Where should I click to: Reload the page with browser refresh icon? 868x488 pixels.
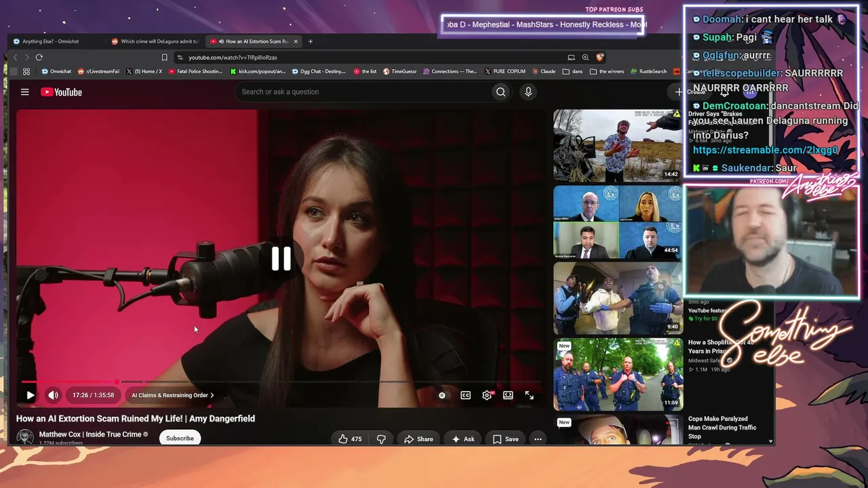39,58
